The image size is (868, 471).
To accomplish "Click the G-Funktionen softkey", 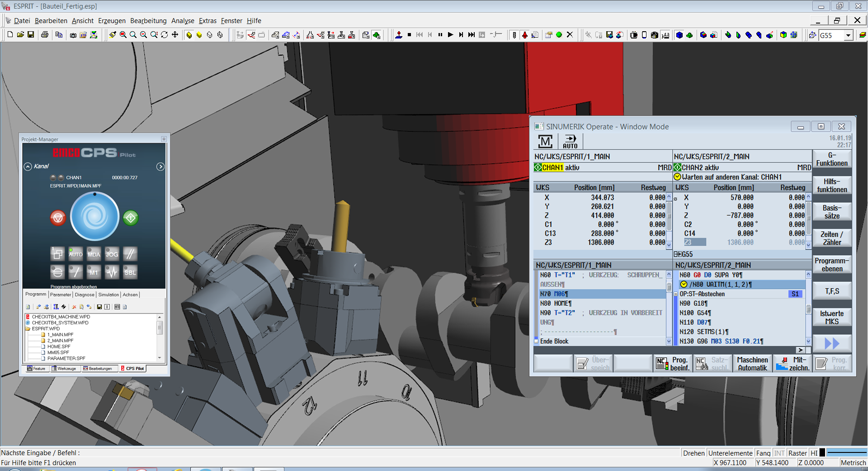I will [x=832, y=159].
